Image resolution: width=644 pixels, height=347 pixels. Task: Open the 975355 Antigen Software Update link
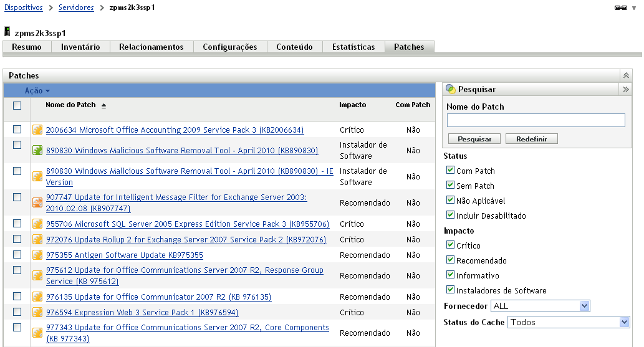point(125,255)
